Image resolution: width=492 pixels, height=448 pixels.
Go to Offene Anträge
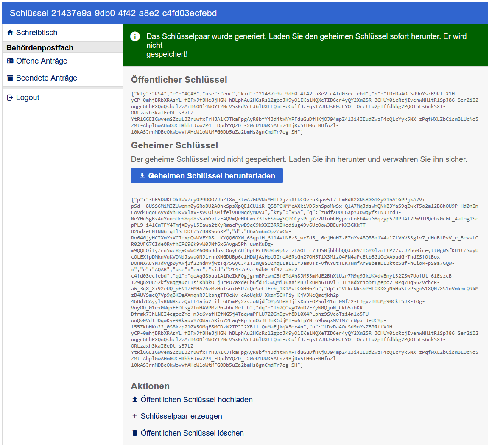pos(42,61)
